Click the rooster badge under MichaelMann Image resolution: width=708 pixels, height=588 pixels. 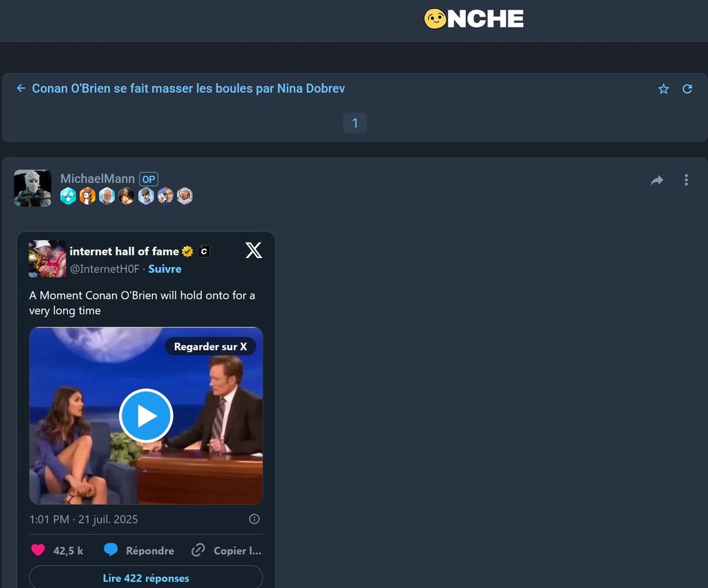click(x=87, y=196)
